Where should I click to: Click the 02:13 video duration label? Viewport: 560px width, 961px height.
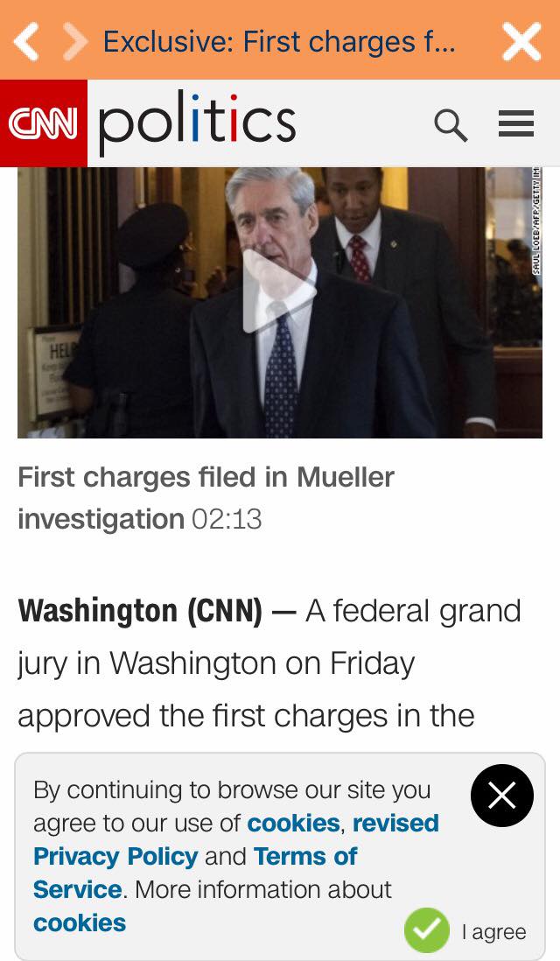227,519
